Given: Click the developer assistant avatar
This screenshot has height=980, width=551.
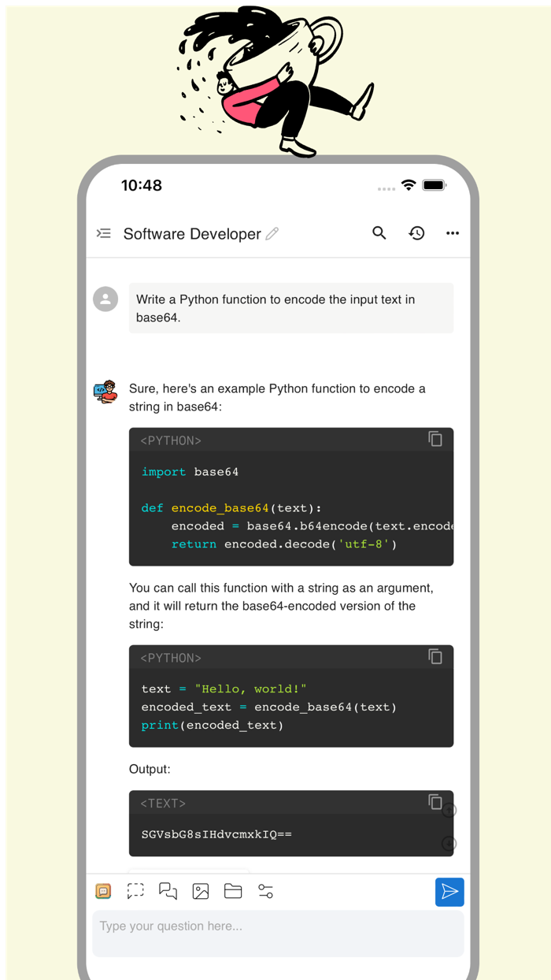Looking at the screenshot, I should (105, 392).
